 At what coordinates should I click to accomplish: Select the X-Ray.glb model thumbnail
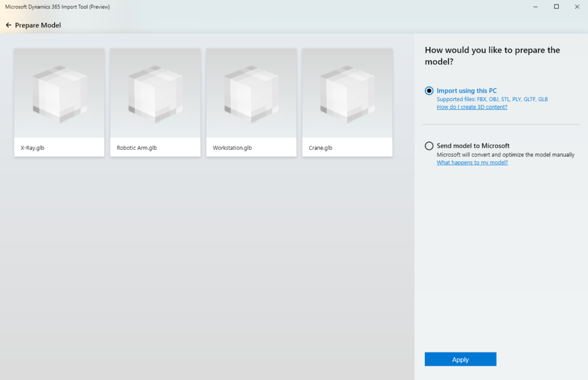(x=59, y=102)
